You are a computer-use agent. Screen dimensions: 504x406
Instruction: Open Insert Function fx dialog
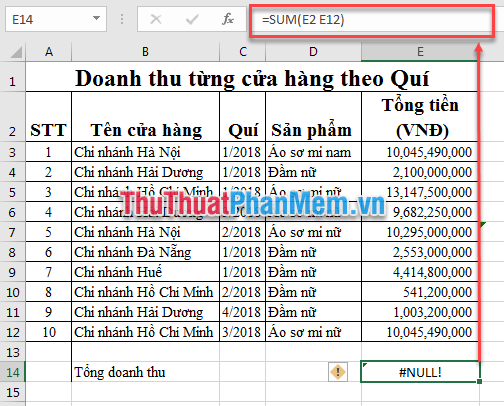(x=228, y=19)
